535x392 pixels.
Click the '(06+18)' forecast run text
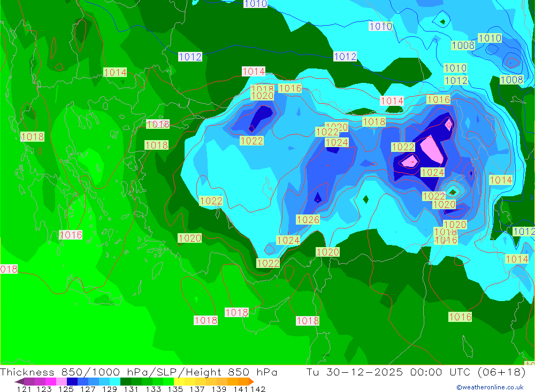click(501, 372)
